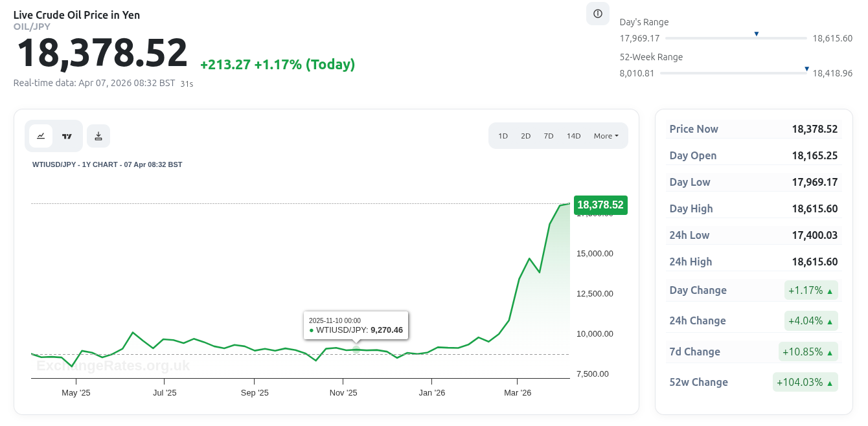Click the Jan '26 axis label
Image resolution: width=868 pixels, height=426 pixels.
pos(432,392)
